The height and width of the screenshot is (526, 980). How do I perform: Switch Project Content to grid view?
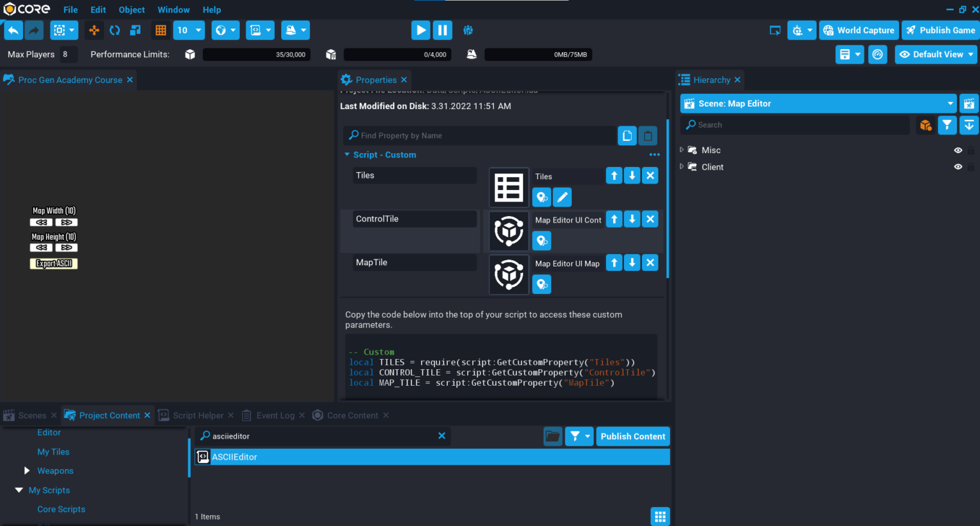pos(660,516)
